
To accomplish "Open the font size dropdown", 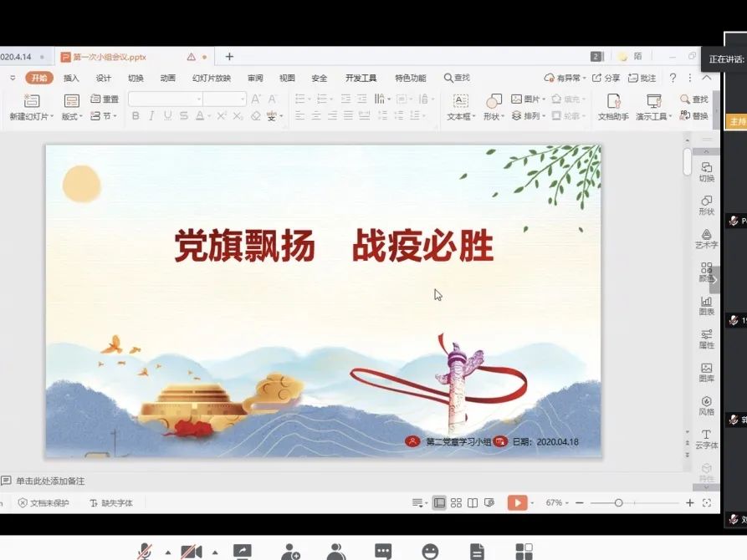I will click(x=243, y=97).
